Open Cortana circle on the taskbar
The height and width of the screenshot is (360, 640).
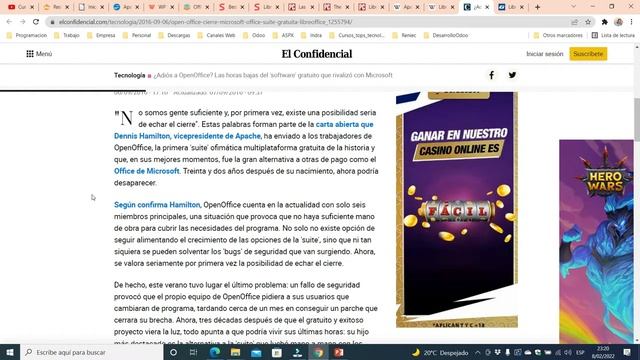point(173,352)
